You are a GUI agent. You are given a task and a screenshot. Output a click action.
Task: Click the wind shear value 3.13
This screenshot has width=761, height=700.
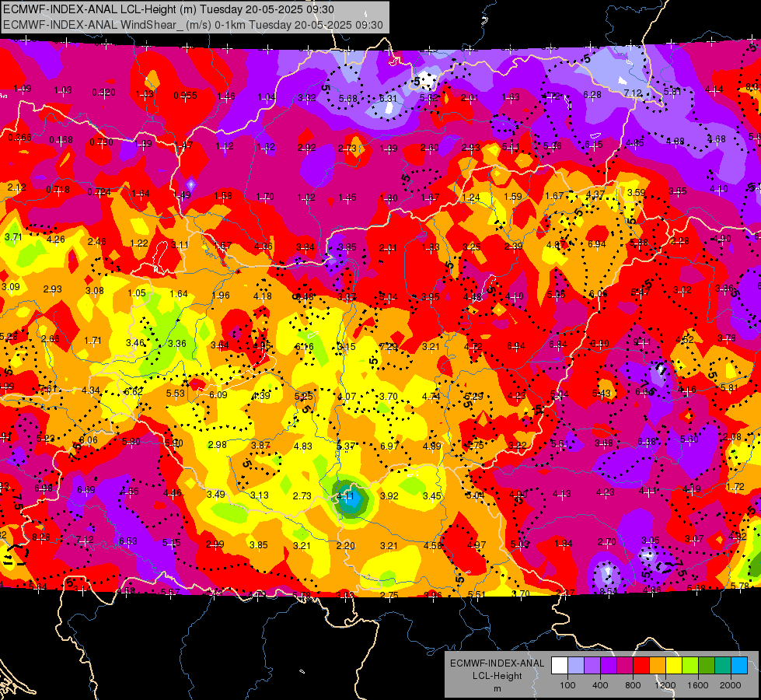259,495
